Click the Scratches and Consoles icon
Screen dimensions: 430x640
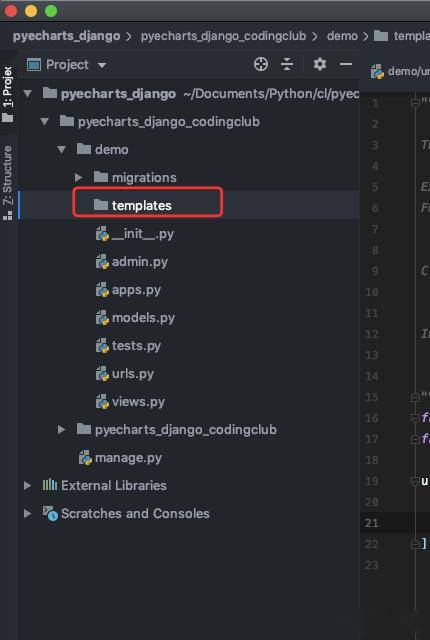tap(50, 513)
